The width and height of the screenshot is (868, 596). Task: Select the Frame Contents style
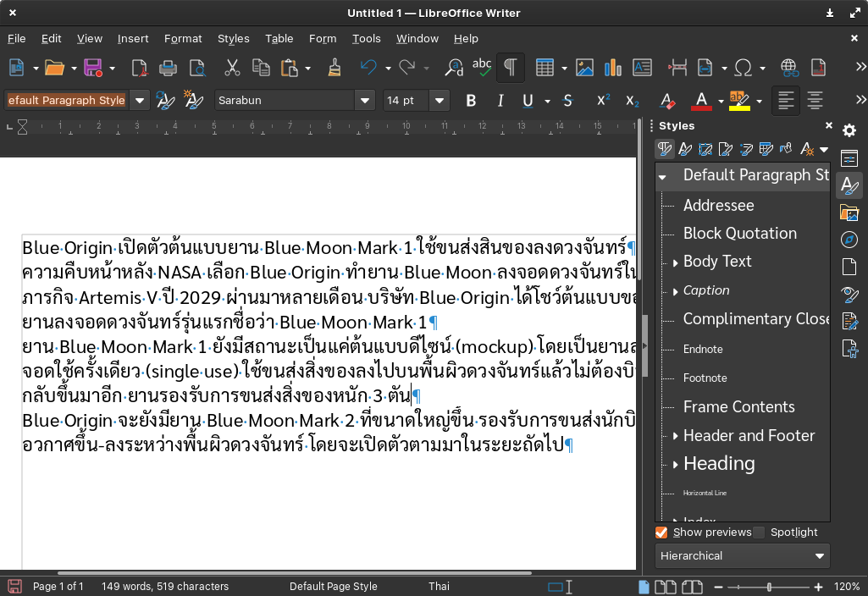tap(738, 406)
